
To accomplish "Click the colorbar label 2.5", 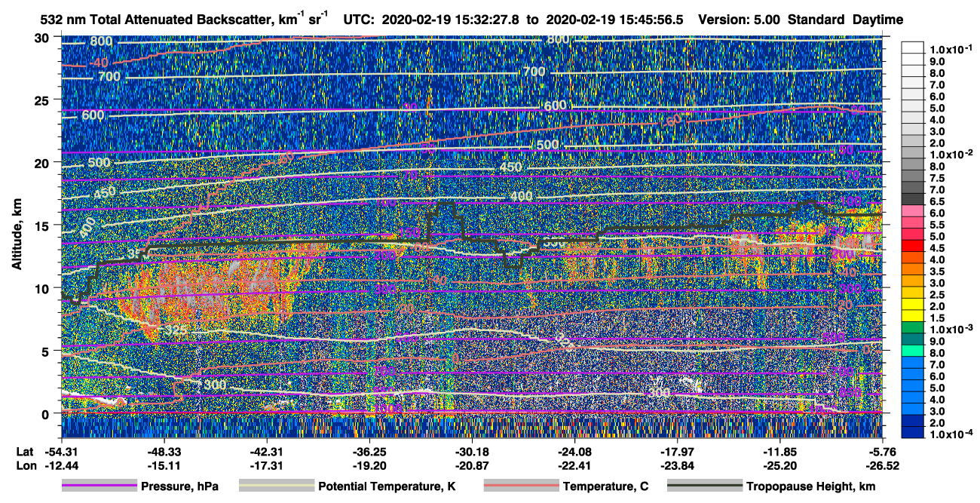I will click(937, 295).
